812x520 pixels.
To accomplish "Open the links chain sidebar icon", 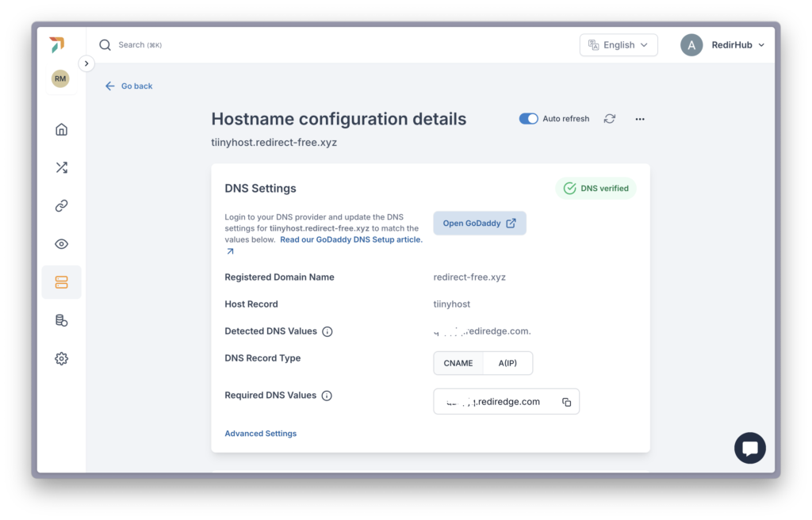I will coord(61,205).
